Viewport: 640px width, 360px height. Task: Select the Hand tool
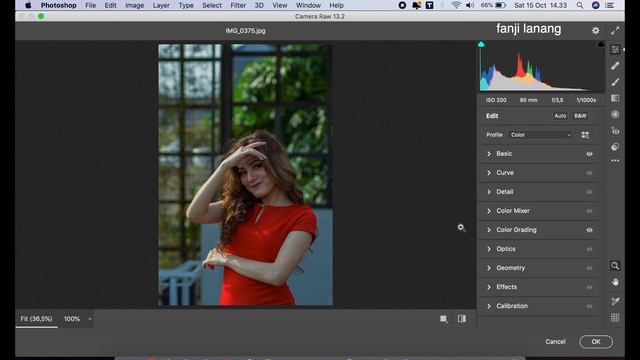coord(615,282)
